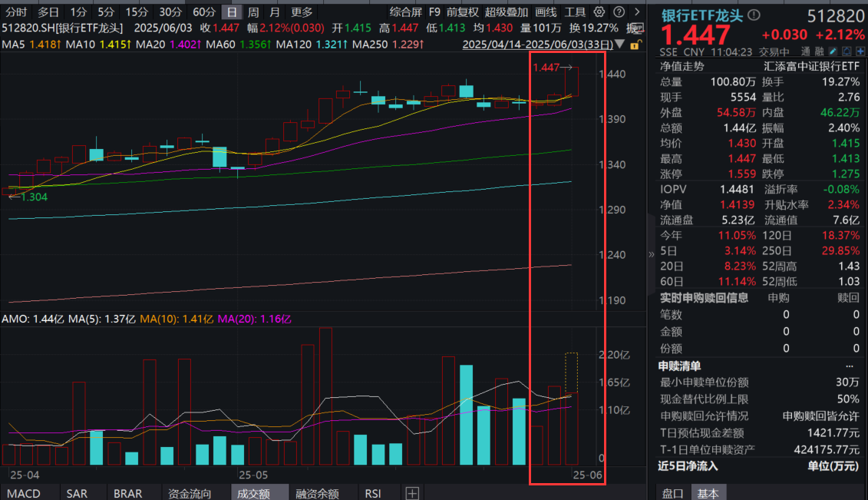Click the bell alert icon
This screenshot has height=500, width=868.
point(847,51)
